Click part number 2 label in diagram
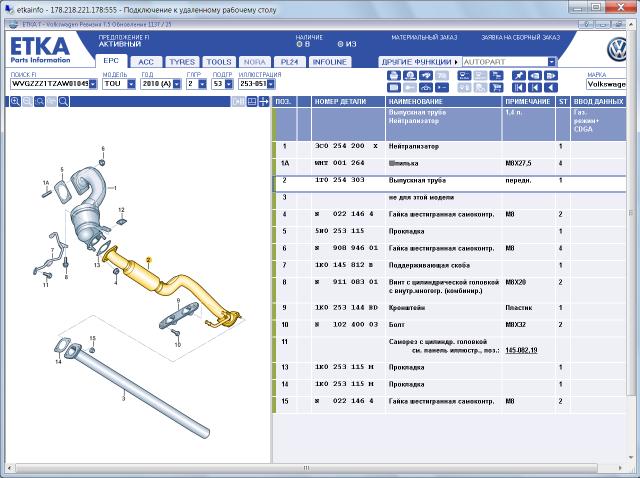This screenshot has width=640, height=478. [x=149, y=260]
